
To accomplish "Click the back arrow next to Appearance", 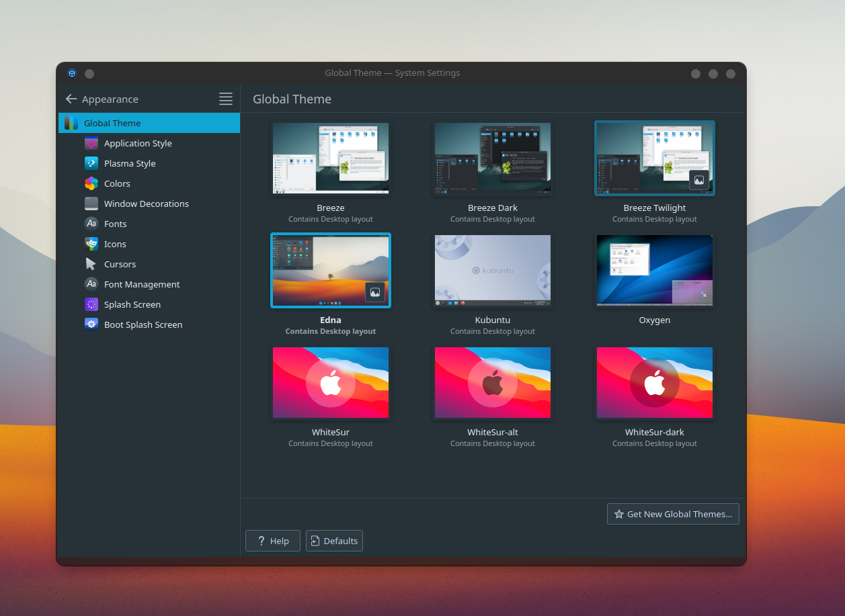I will point(71,99).
